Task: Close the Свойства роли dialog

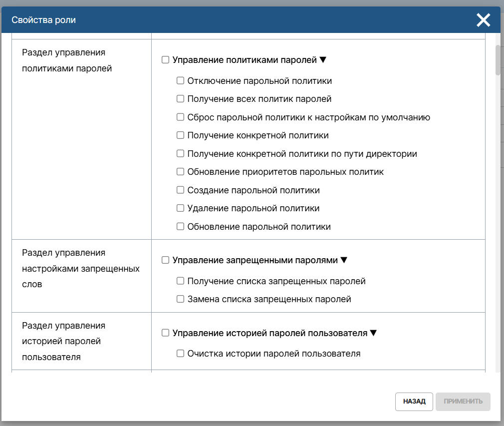Action: (483, 20)
